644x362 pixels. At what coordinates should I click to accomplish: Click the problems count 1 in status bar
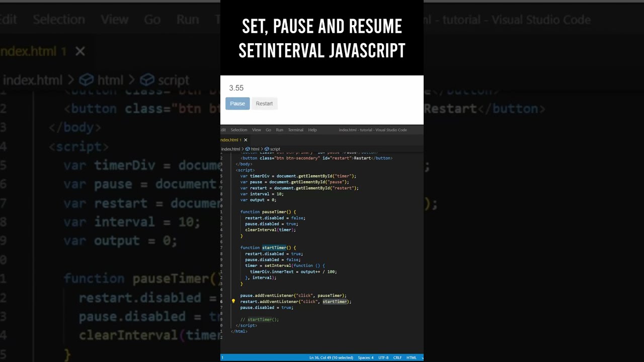(222, 357)
